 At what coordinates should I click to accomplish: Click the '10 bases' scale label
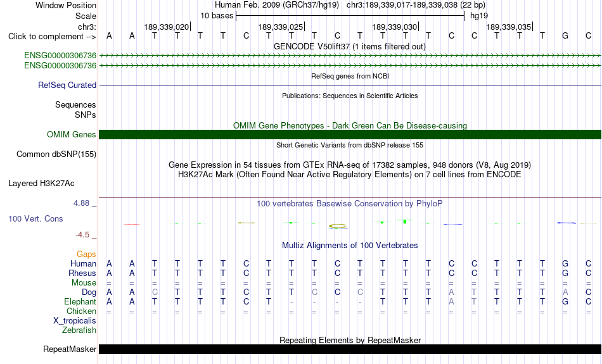217,16
